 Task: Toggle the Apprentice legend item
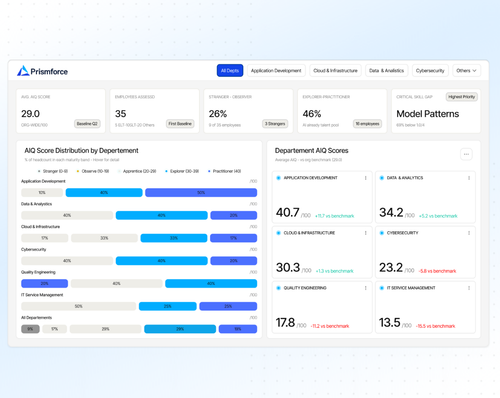[137, 171]
